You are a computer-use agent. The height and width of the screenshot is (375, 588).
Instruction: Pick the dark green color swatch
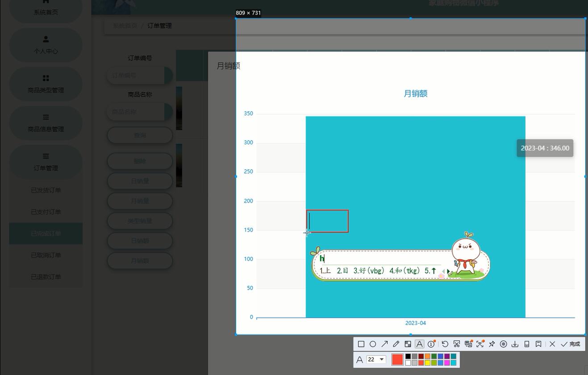click(434, 356)
